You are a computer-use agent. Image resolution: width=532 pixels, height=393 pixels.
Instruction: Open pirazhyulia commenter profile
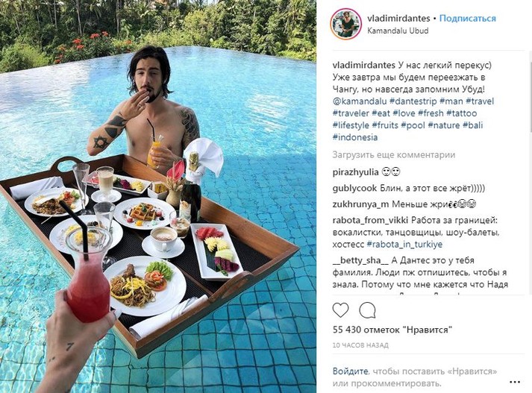pos(355,172)
